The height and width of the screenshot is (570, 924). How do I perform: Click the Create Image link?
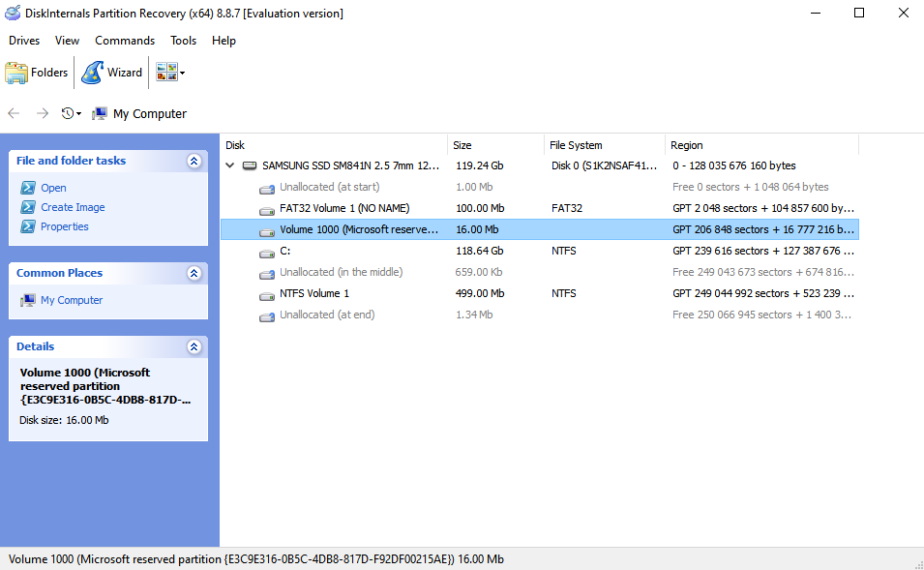(73, 207)
